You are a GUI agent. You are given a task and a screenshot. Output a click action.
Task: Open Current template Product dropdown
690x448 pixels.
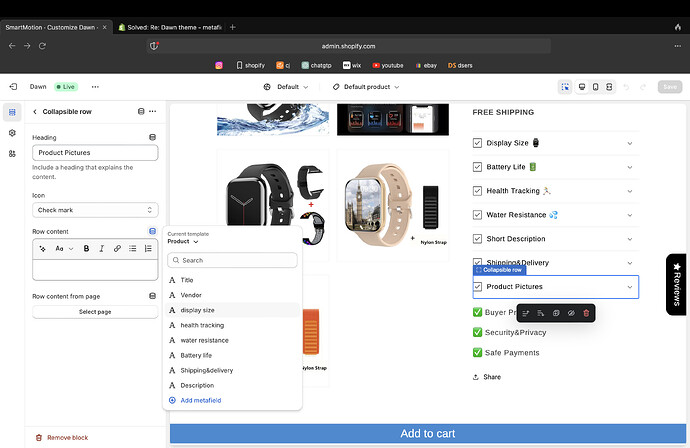(183, 242)
